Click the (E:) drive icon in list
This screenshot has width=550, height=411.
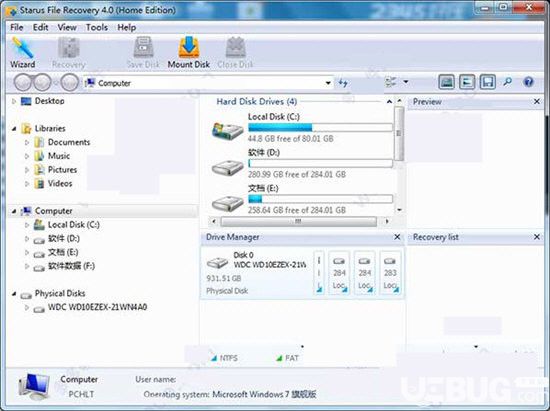[x=227, y=203]
